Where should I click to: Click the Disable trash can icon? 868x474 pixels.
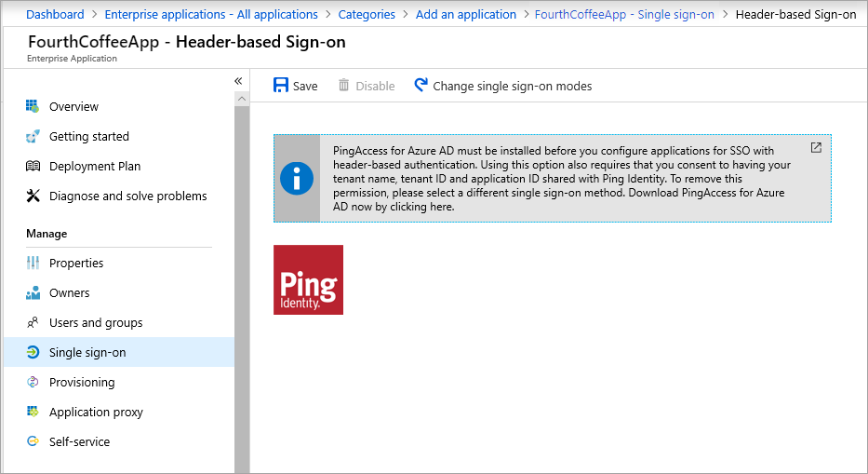(x=344, y=85)
